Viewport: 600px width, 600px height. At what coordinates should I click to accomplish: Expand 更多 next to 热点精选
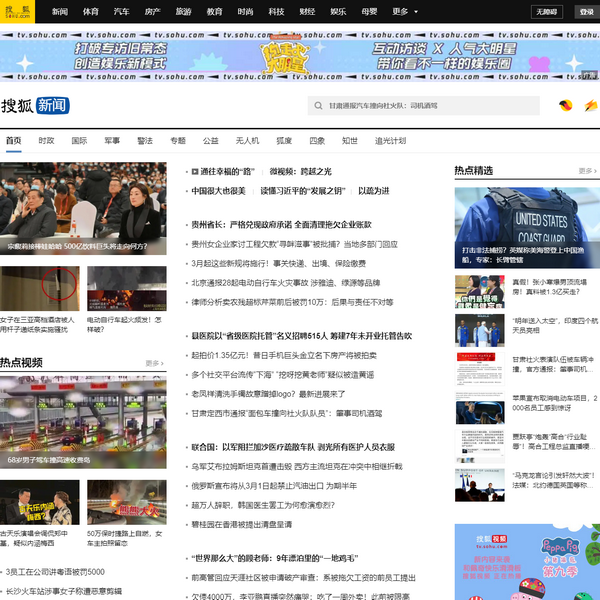coord(587,171)
